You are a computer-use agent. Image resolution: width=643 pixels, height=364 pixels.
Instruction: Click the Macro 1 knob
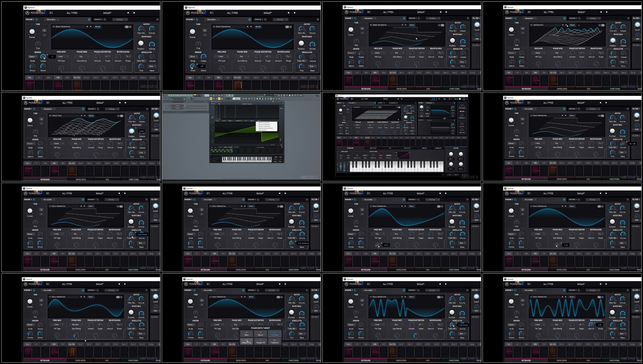coord(451,154)
